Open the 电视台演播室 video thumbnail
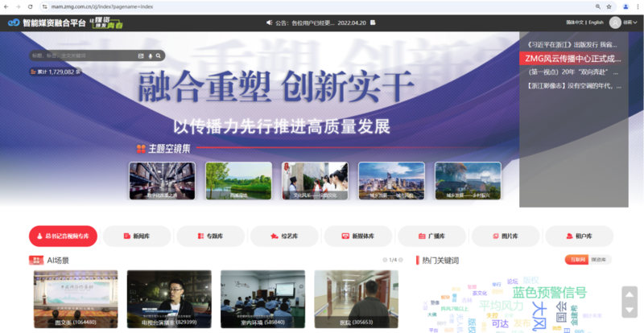Viewport: 644px width, 333px height. (x=169, y=298)
